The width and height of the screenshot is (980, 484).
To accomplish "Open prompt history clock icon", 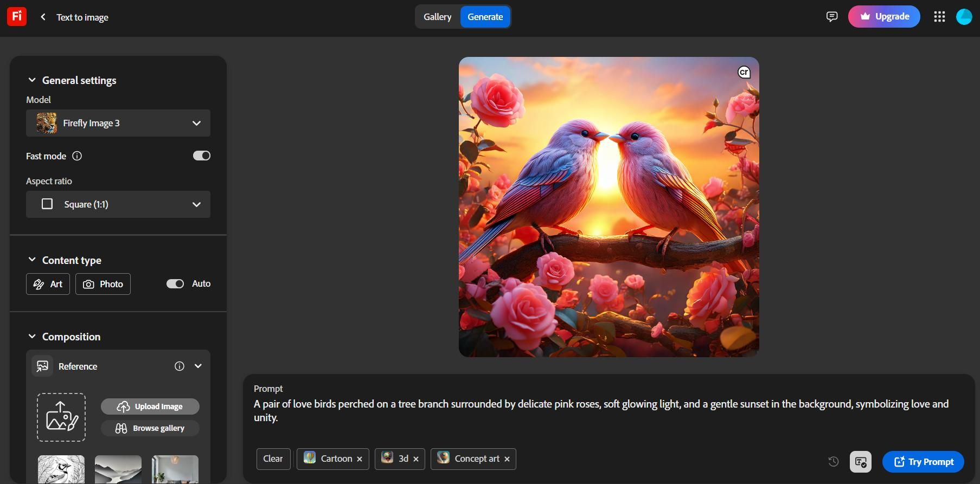I will tap(834, 461).
